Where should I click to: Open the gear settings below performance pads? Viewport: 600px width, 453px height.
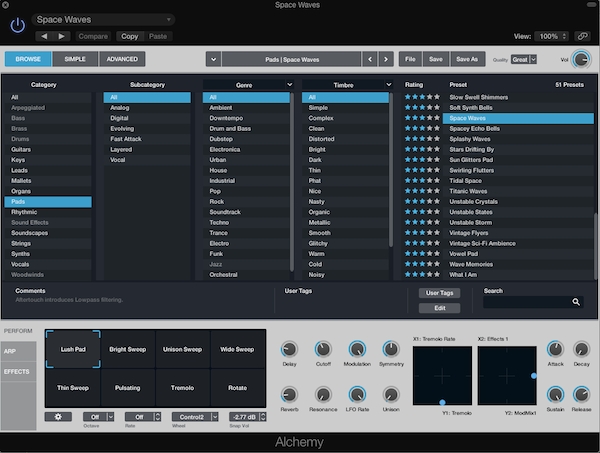click(x=58, y=417)
